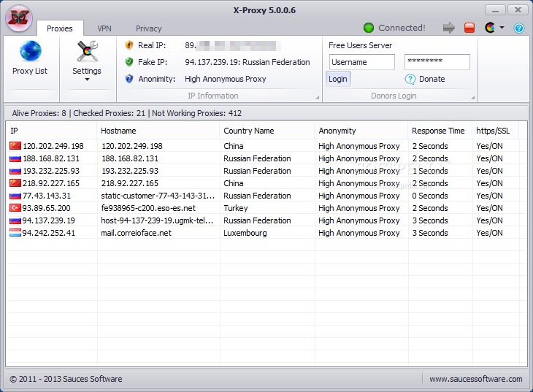Sort by the IP column header
Screen dimensions: 533x392
coord(51,131)
